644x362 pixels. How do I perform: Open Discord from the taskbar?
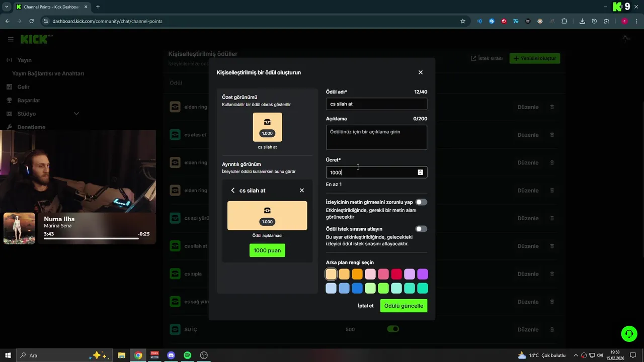click(x=171, y=355)
